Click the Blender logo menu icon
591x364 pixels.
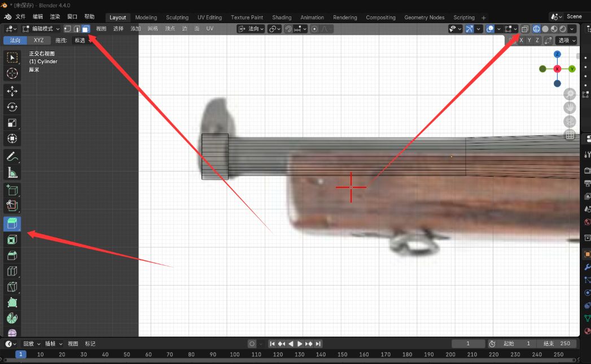coord(7,16)
